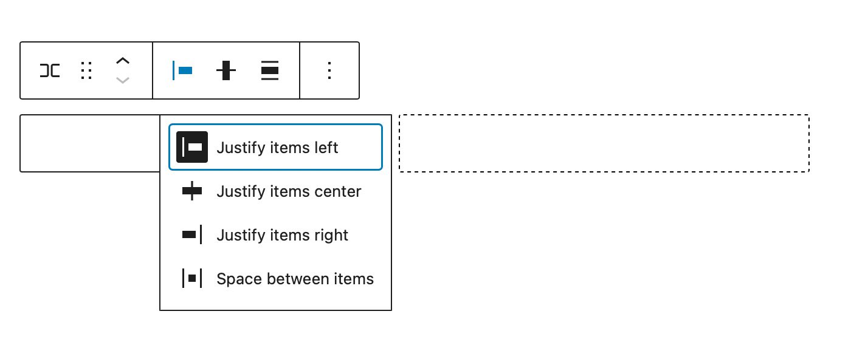Click the space-between icon in menu
Screen dimensions: 868x362
[x=192, y=279]
